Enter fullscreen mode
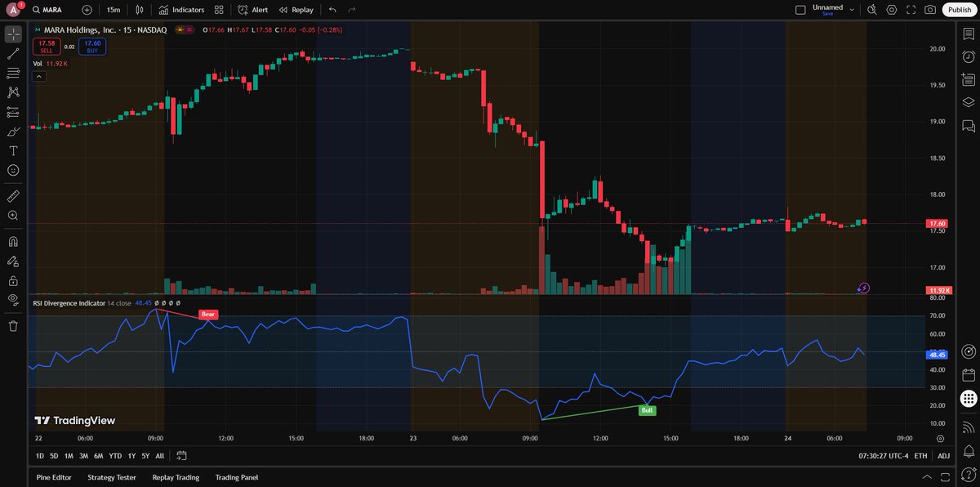Screen dimensions: 980x487 (911, 10)
